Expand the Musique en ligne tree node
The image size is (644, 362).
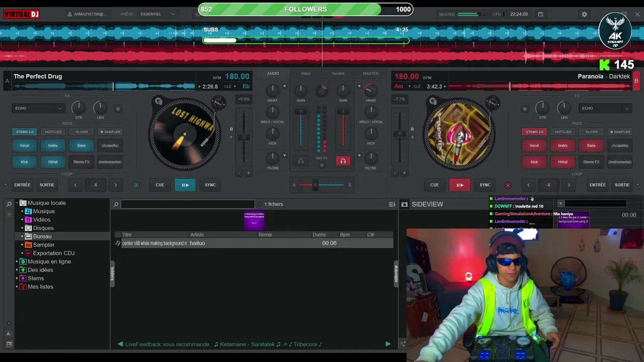pyautogui.click(x=17, y=261)
